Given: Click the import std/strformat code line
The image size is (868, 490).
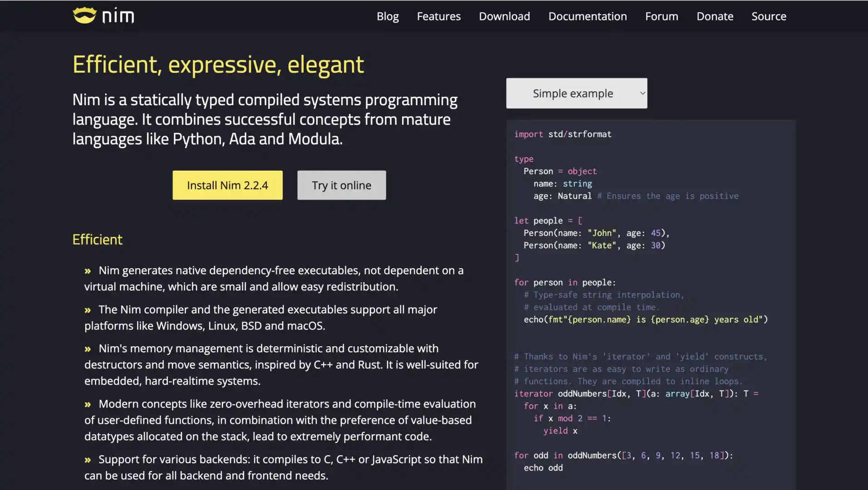Looking at the screenshot, I should [x=563, y=134].
